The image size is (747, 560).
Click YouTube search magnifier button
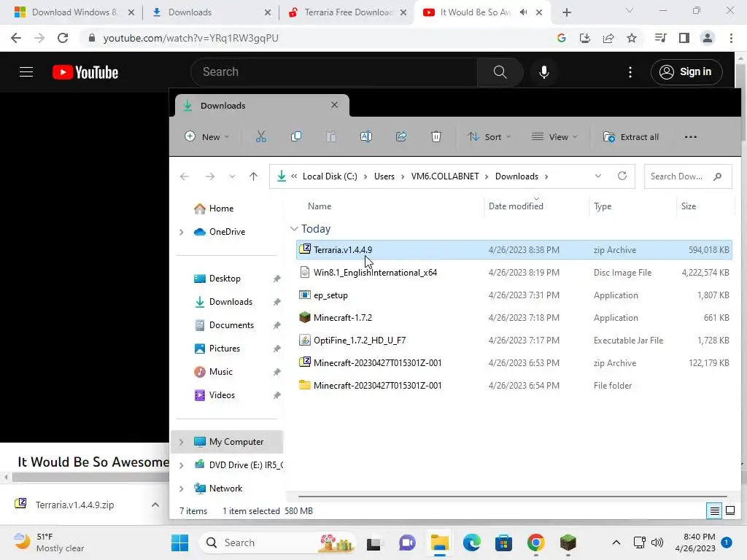point(500,72)
